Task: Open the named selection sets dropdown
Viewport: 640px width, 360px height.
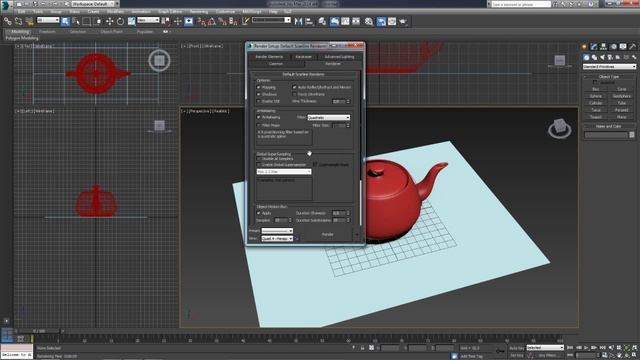Action: pos(271,20)
